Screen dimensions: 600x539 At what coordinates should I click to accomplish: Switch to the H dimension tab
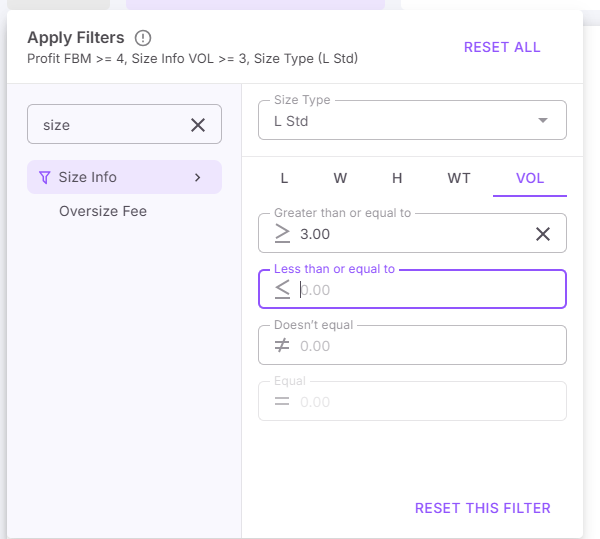pyautogui.click(x=397, y=178)
